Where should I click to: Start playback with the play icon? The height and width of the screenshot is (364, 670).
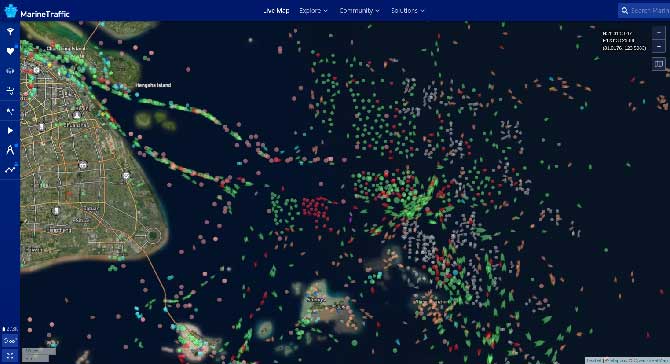10,131
